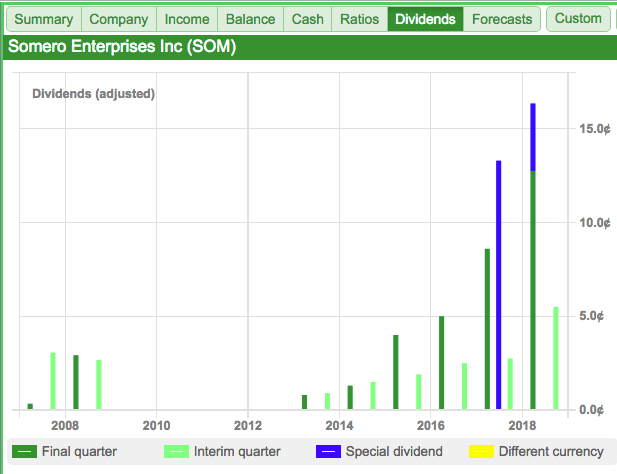Click the 2012 axis label
This screenshot has height=474, width=617.
pos(248,426)
